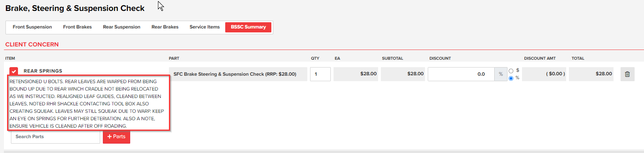Image resolution: width=644 pixels, height=153 pixels.
Task: Click the red + Parts button
Action: click(117, 137)
